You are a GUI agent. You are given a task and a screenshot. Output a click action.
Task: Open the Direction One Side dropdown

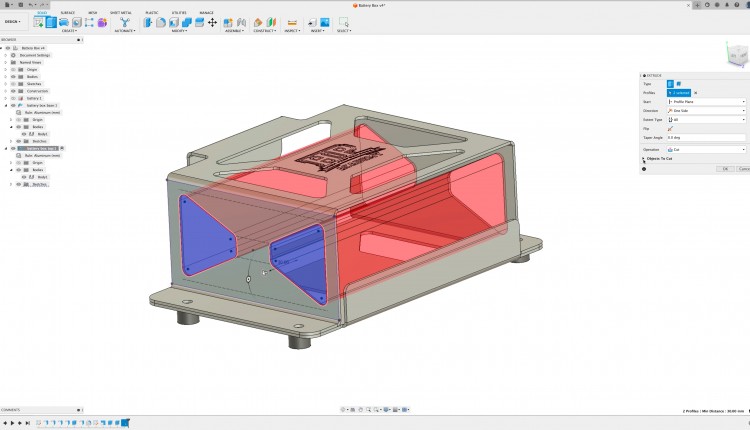point(706,110)
